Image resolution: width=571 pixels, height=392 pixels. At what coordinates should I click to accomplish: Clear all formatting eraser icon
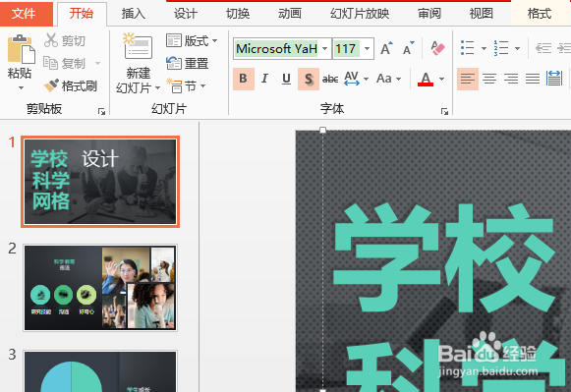click(437, 48)
